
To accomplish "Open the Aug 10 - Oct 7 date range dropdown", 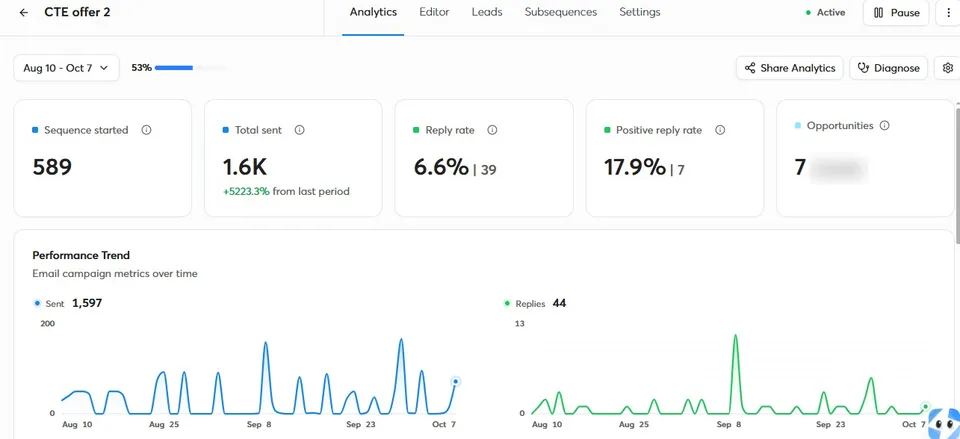I will pyautogui.click(x=66, y=68).
